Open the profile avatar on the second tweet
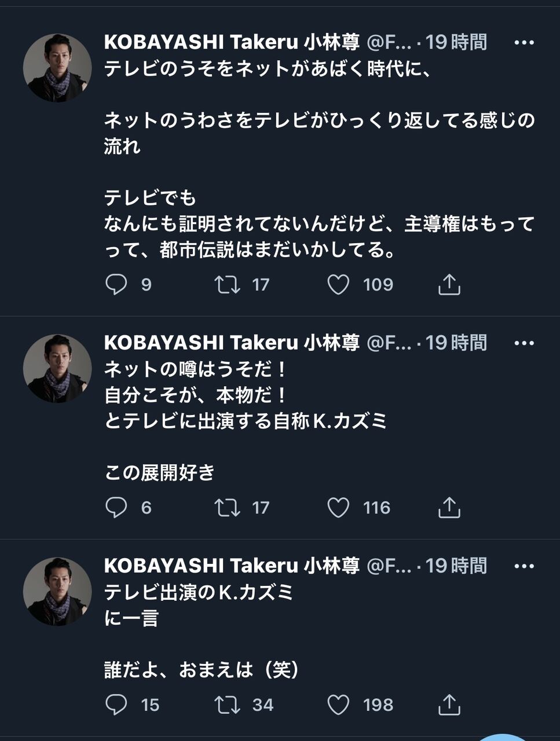560x741 pixels. [x=57, y=369]
